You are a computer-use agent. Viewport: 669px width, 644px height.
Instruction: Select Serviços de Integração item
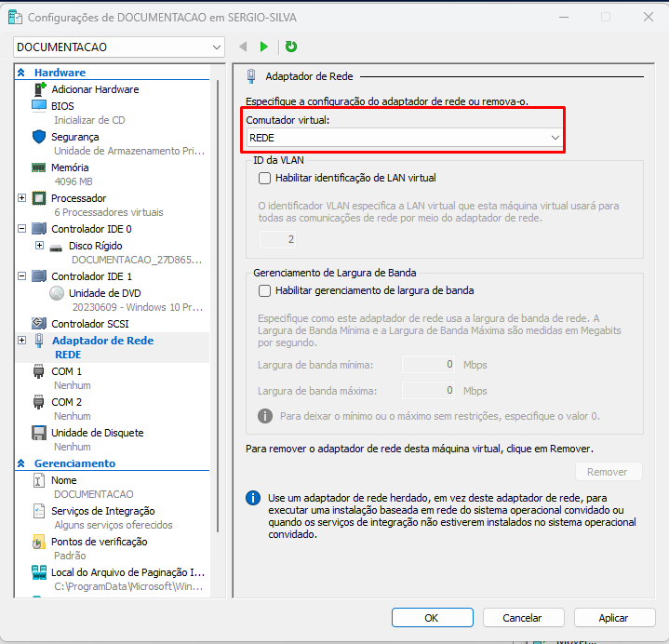point(102,511)
